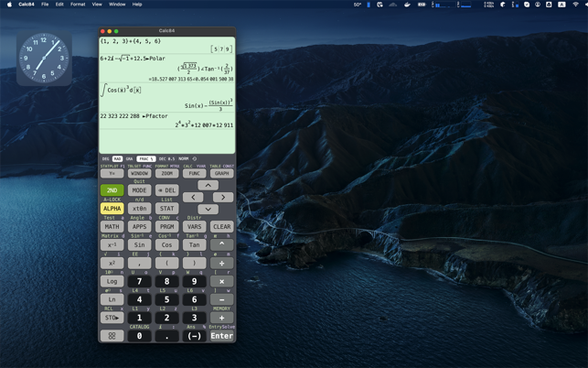Image resolution: width=588 pixels, height=368 pixels.
Task: Open the File menu
Action: click(45, 5)
